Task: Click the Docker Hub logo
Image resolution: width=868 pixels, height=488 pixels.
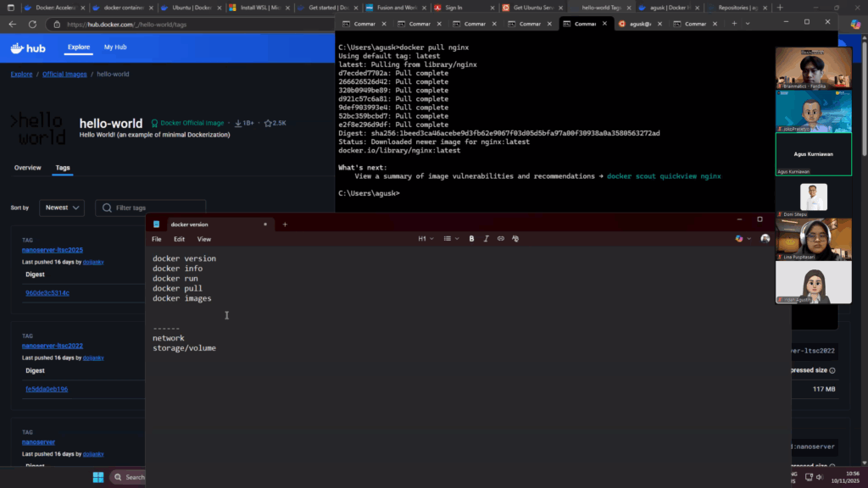Action: [27, 48]
